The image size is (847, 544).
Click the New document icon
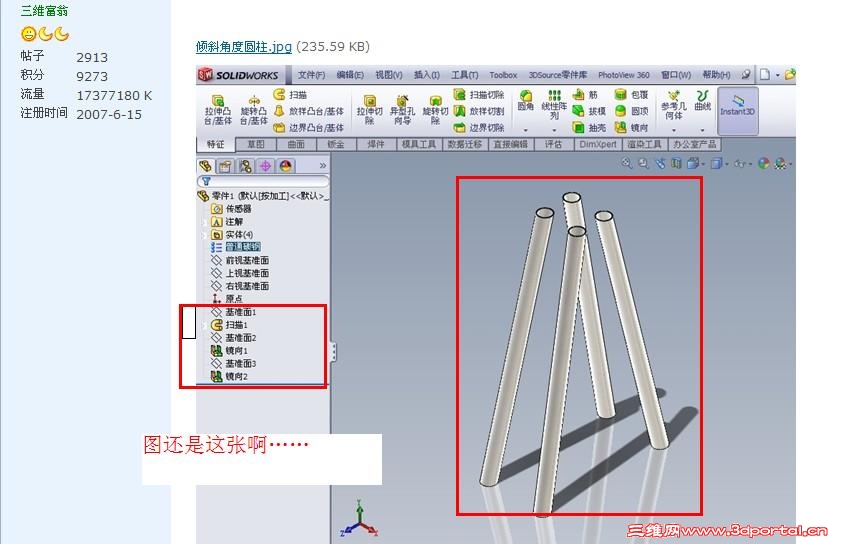click(x=765, y=75)
